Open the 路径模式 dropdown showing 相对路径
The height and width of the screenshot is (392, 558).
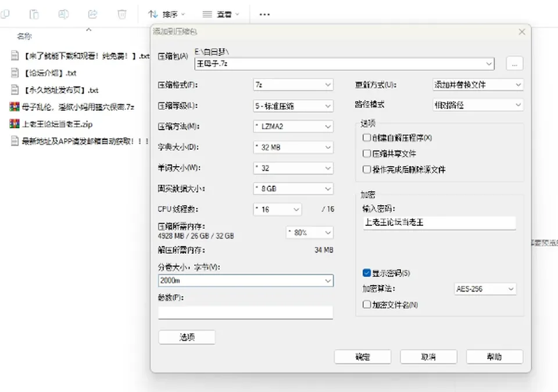[478, 105]
